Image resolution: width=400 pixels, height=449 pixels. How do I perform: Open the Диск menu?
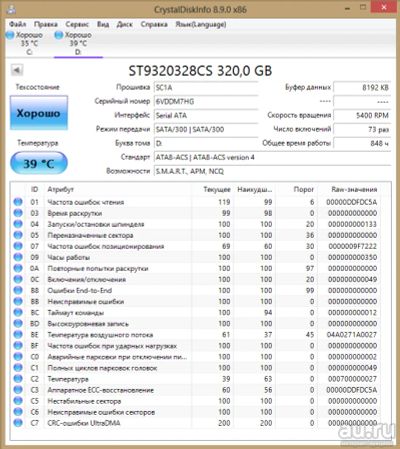(x=125, y=24)
